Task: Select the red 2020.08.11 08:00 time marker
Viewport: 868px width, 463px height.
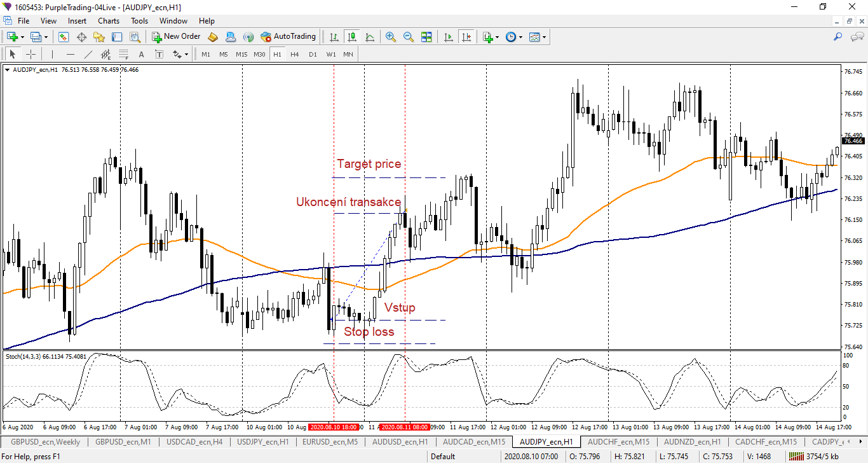Action: (405, 427)
